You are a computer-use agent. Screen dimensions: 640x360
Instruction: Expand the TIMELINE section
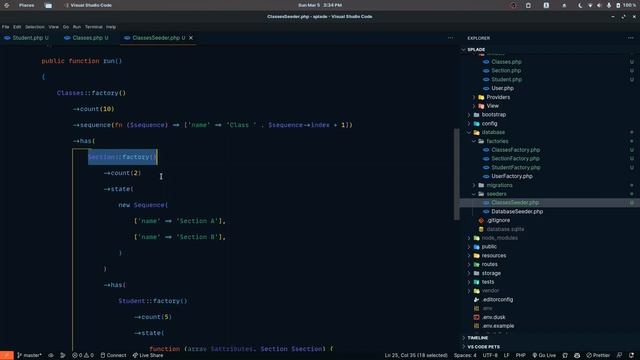click(x=478, y=338)
